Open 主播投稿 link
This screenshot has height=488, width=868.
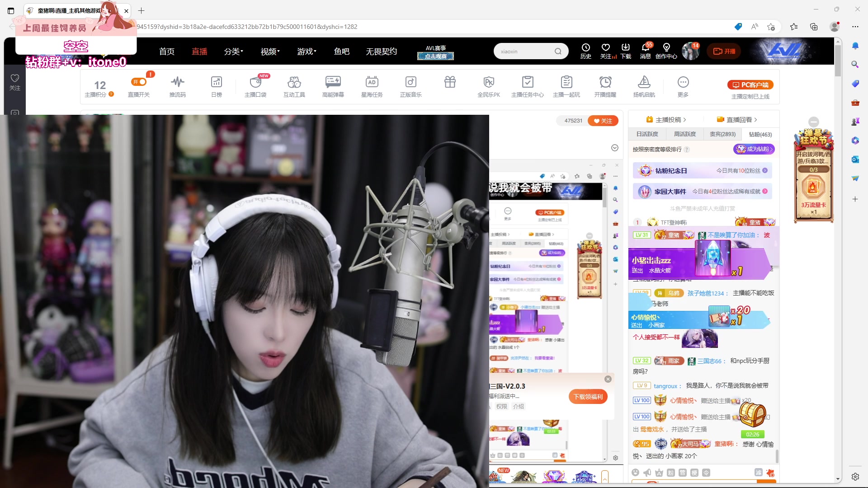pos(666,120)
